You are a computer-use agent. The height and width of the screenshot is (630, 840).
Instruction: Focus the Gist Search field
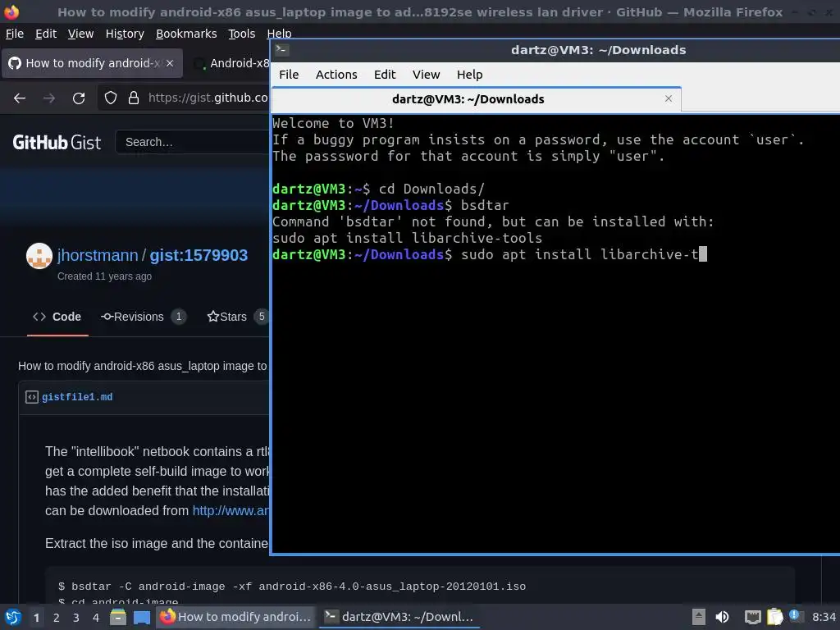pos(193,142)
